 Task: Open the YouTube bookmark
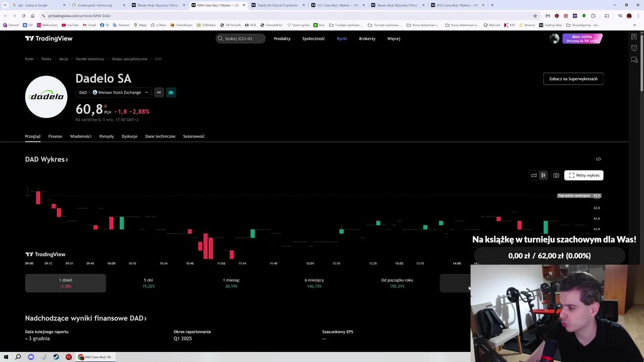pyautogui.click(x=70, y=25)
